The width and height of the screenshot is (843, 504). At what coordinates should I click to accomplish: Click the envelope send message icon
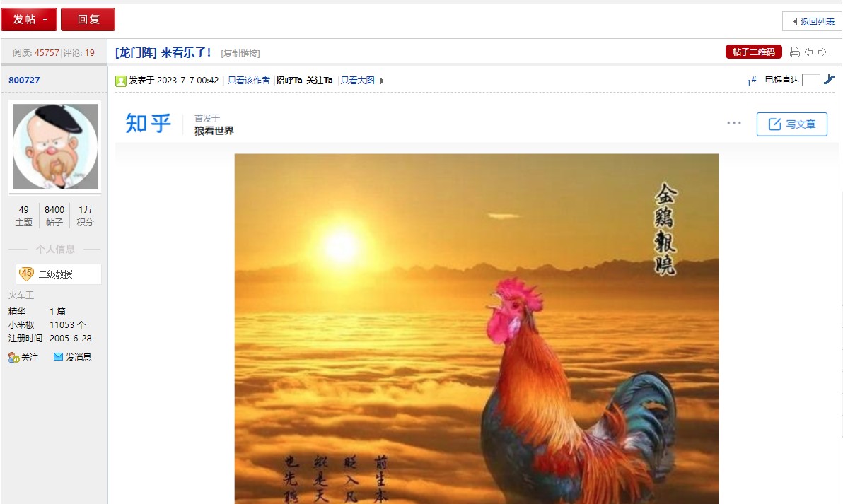click(x=58, y=357)
